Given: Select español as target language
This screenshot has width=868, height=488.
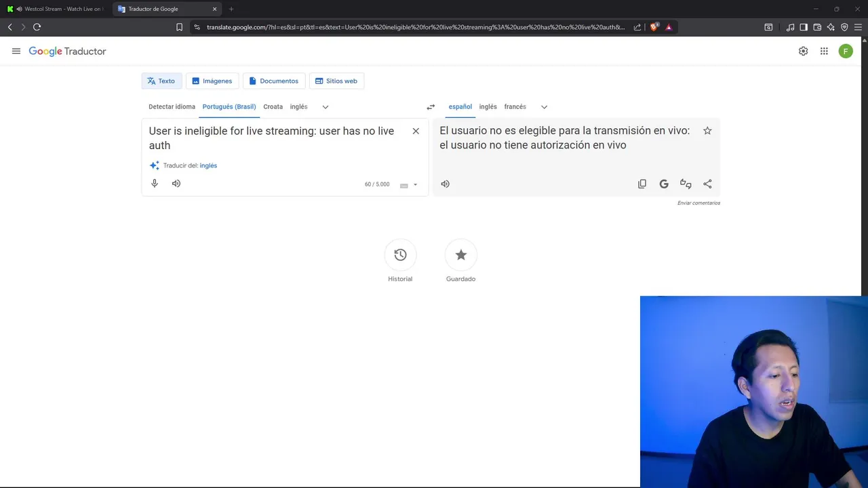Looking at the screenshot, I should (x=460, y=106).
